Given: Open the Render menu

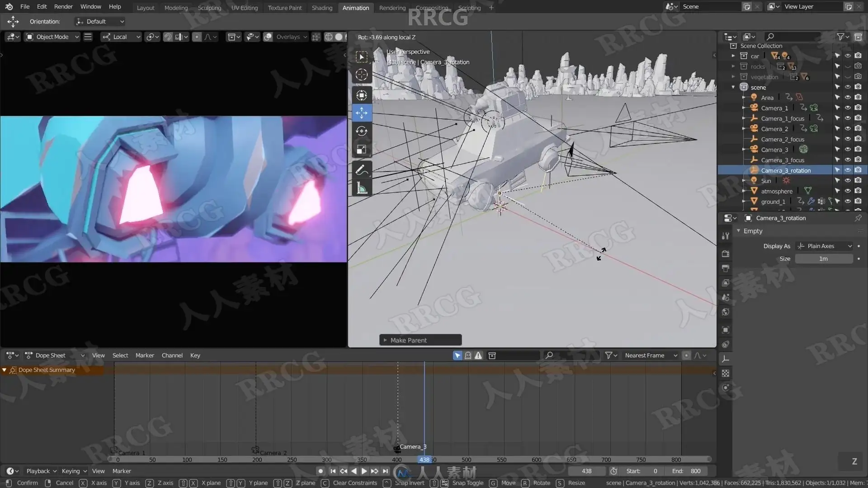Looking at the screenshot, I should (63, 7).
